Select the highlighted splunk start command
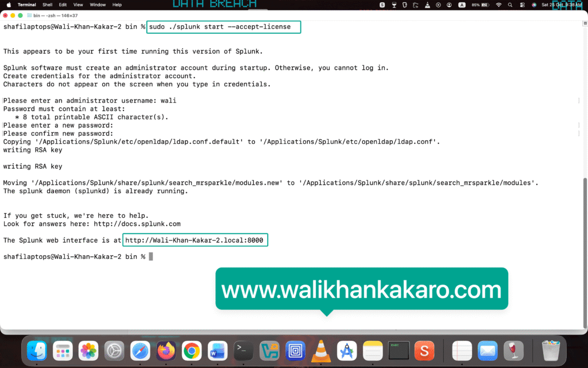This screenshot has width=588, height=368. click(x=223, y=26)
